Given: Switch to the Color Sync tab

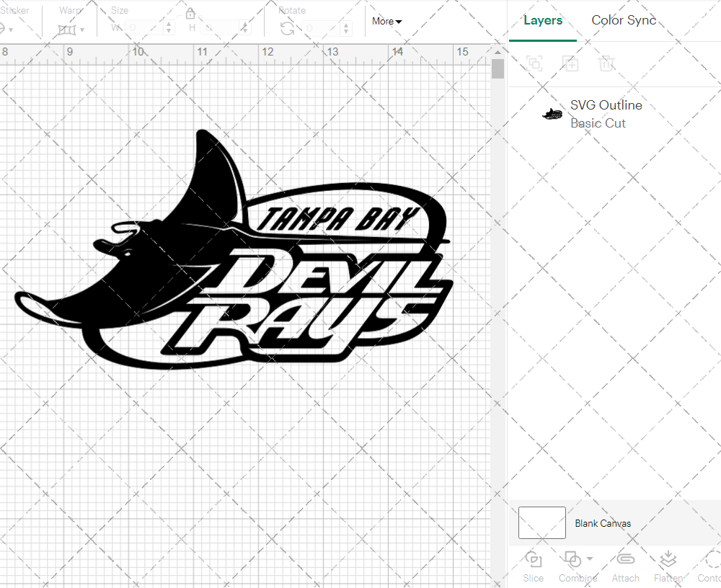Looking at the screenshot, I should point(624,20).
